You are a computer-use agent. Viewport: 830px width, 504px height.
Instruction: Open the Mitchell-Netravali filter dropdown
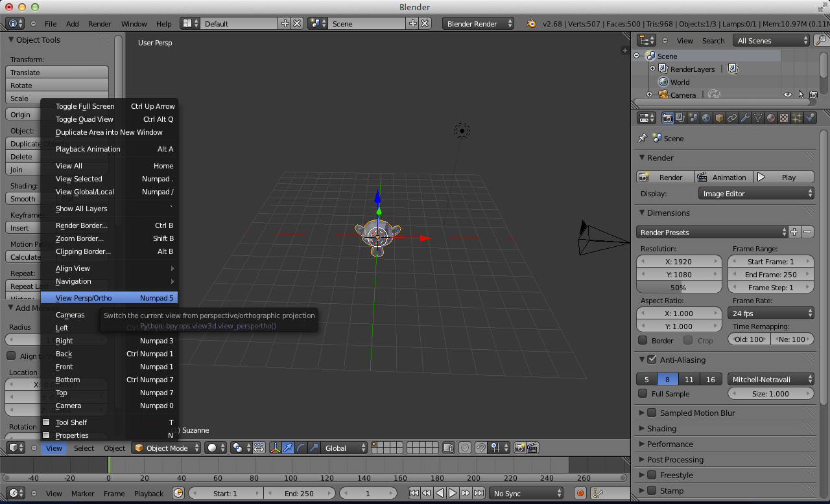point(771,380)
